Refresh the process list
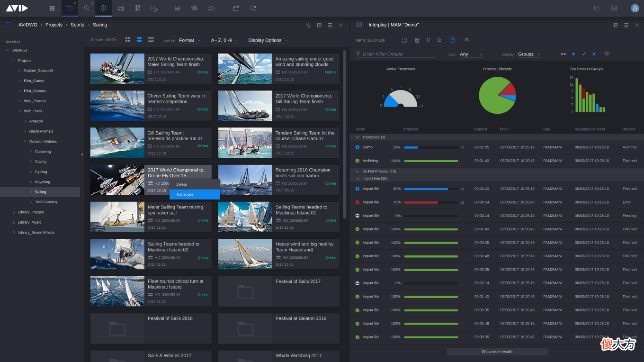Screen dimensions: 644x362 click(404, 40)
